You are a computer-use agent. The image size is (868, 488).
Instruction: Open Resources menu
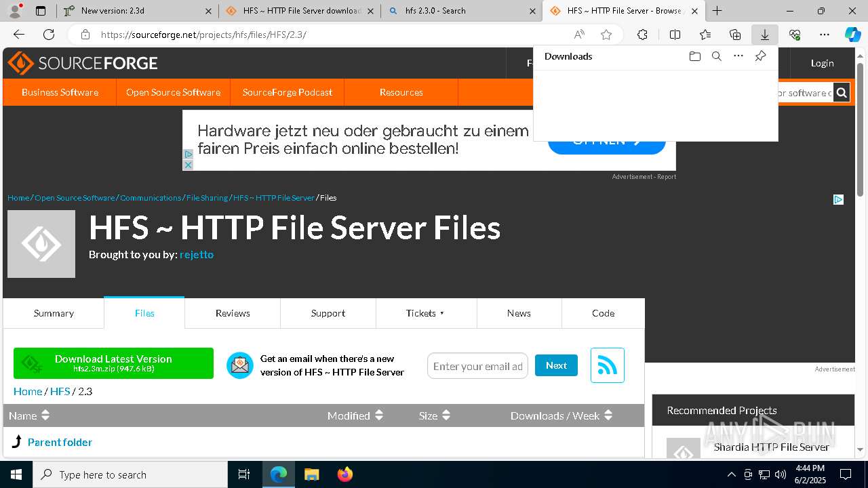tap(401, 92)
